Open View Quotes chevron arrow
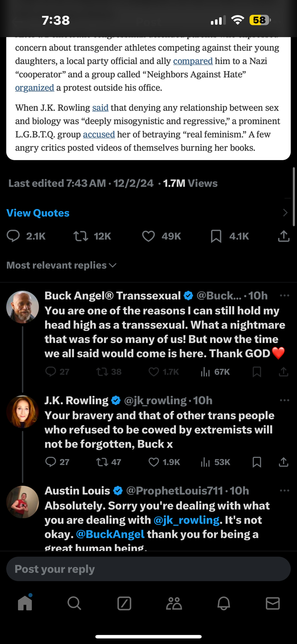This screenshot has height=644, width=297. pos(285,213)
